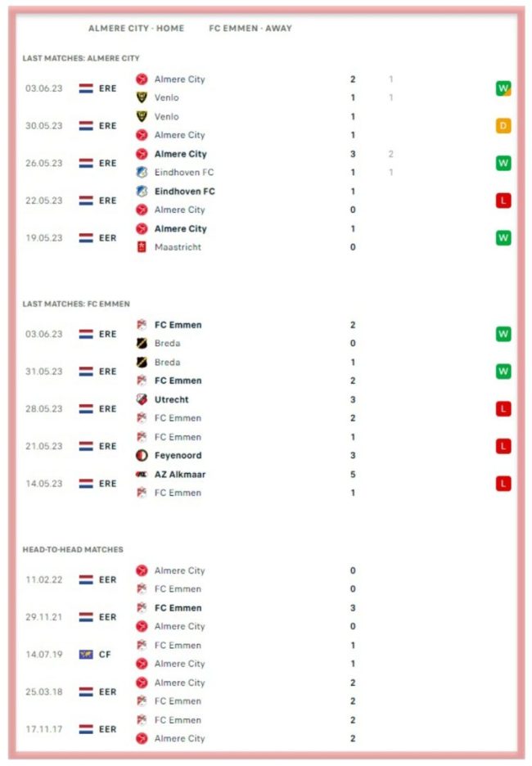
Task: Click the AZ Alkmaar club logo
Action: [142, 475]
